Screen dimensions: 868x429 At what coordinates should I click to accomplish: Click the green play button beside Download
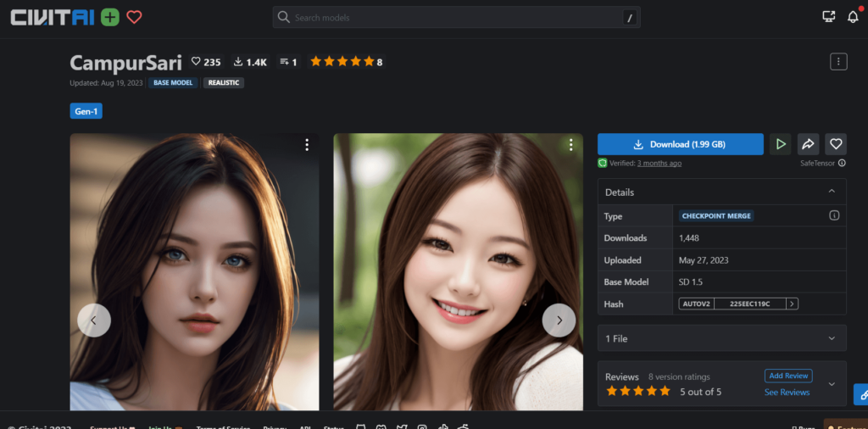coord(780,144)
